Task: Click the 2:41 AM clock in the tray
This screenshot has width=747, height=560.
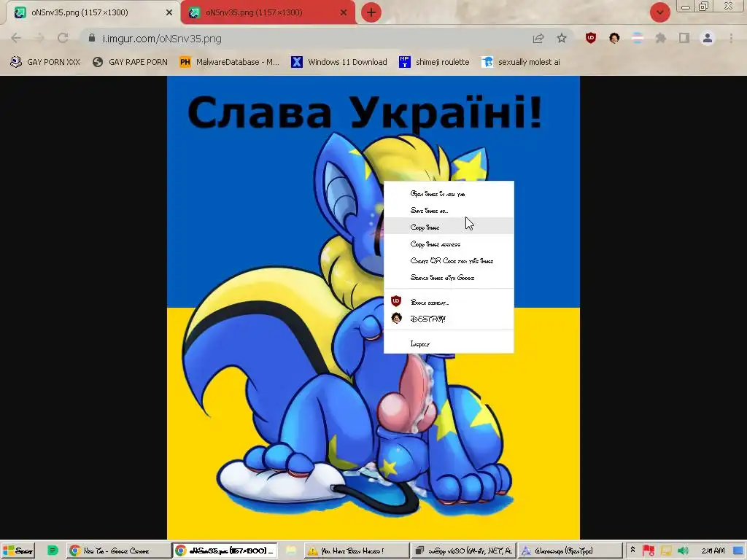Action: (x=713, y=551)
